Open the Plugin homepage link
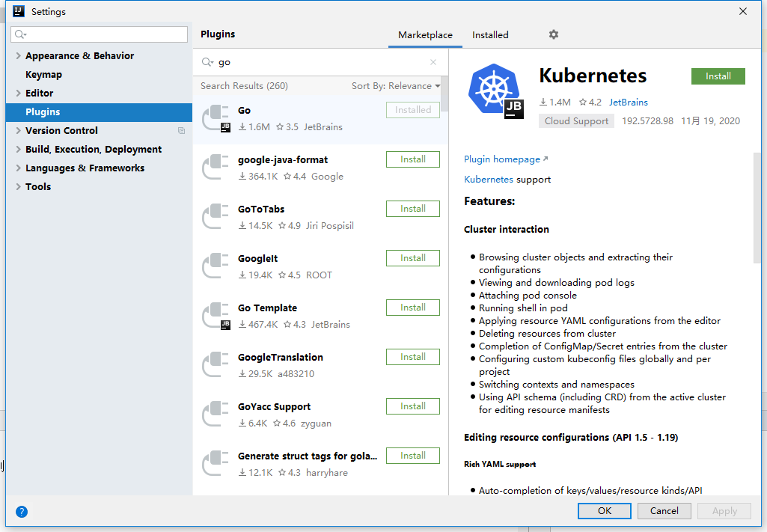Screen dimensions: 767x532 tap(506, 159)
